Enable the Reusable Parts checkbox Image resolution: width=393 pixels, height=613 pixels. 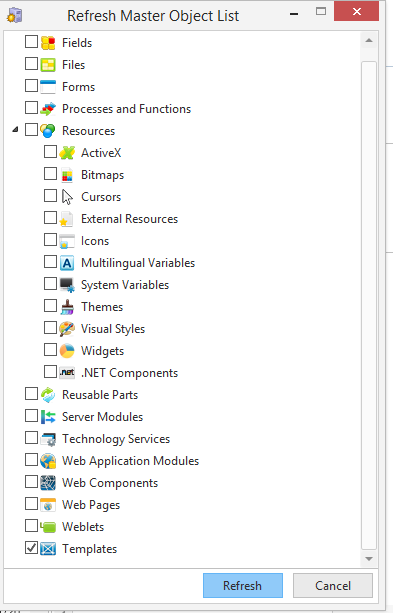coord(31,394)
